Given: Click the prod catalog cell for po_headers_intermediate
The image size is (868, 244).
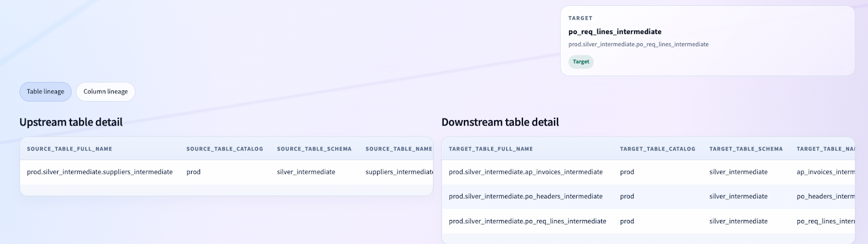Looking at the screenshot, I should point(627,197).
